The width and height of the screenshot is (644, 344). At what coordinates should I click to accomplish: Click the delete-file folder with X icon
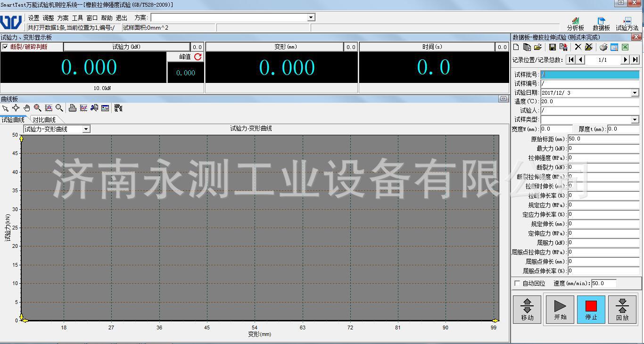(589, 47)
